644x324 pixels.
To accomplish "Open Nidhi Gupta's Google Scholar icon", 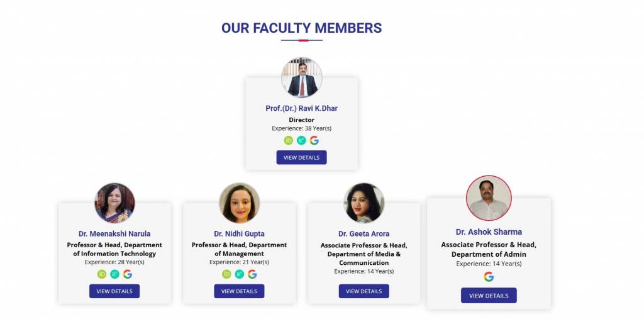I will point(252,274).
